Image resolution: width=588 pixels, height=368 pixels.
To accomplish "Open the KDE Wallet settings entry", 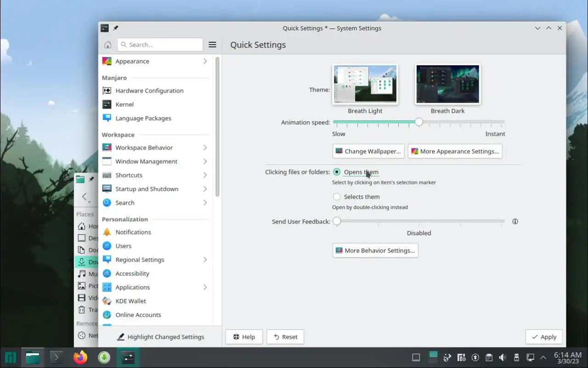I will point(156,301).
